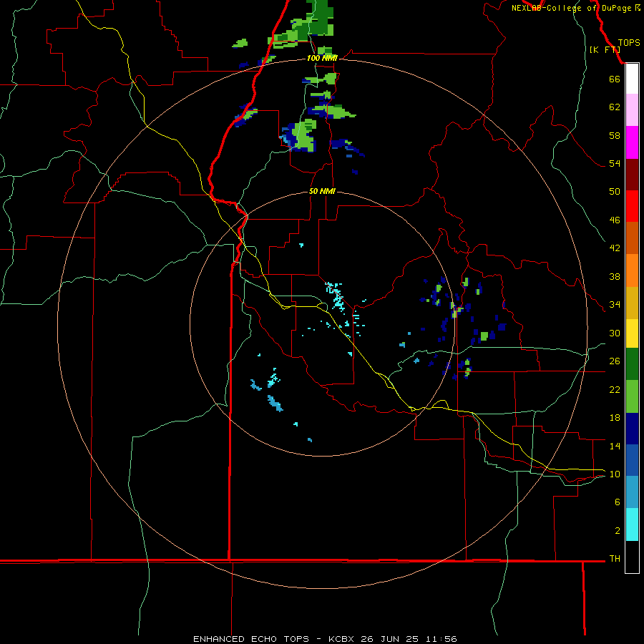The image size is (644, 644).
Task: Click legend value "6"
Action: [618, 502]
